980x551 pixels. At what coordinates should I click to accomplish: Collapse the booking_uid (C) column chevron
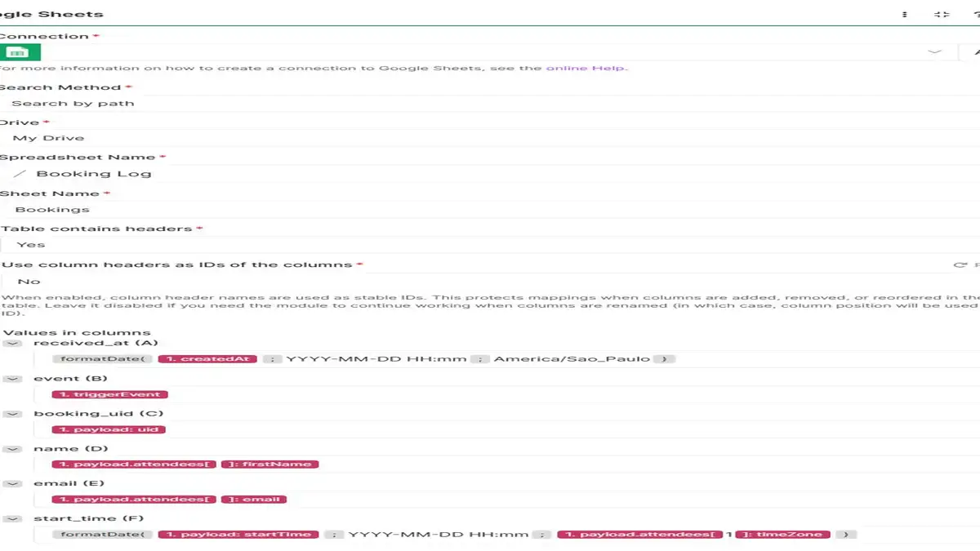[x=11, y=414]
